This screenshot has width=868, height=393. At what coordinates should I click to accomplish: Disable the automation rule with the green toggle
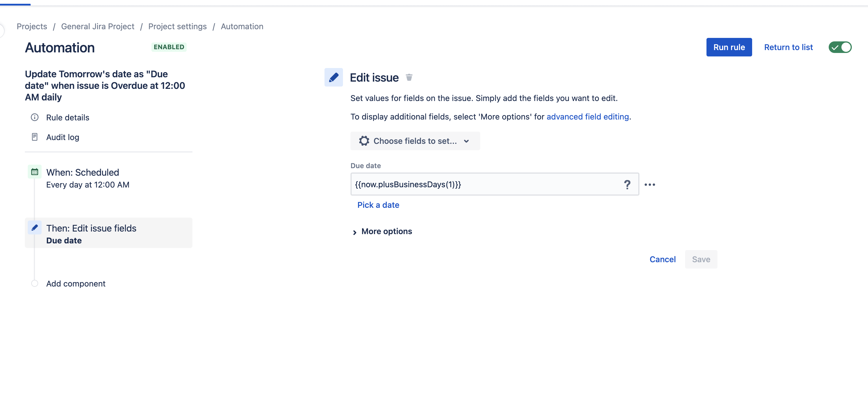840,47
